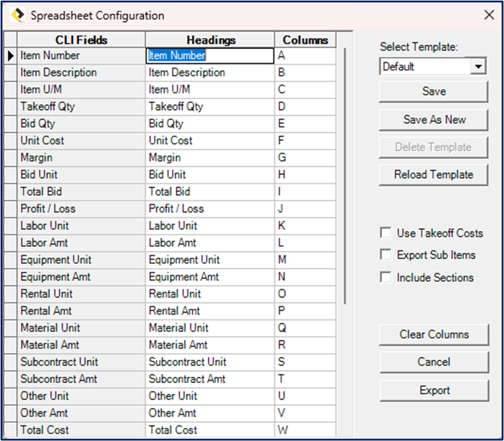Clear all column assignments
Image resolution: width=504 pixels, height=441 pixels.
pyautogui.click(x=433, y=334)
